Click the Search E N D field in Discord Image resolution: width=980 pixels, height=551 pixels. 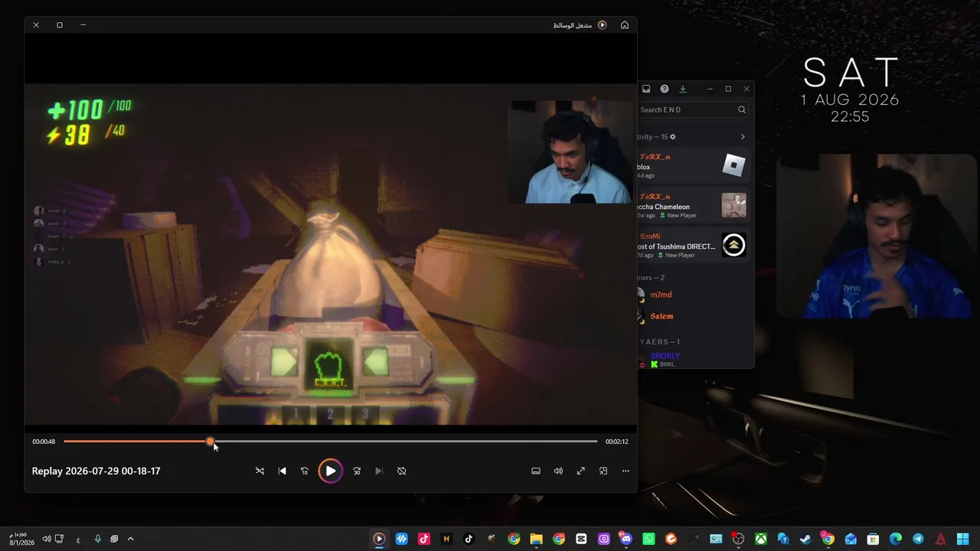pyautogui.click(x=693, y=109)
